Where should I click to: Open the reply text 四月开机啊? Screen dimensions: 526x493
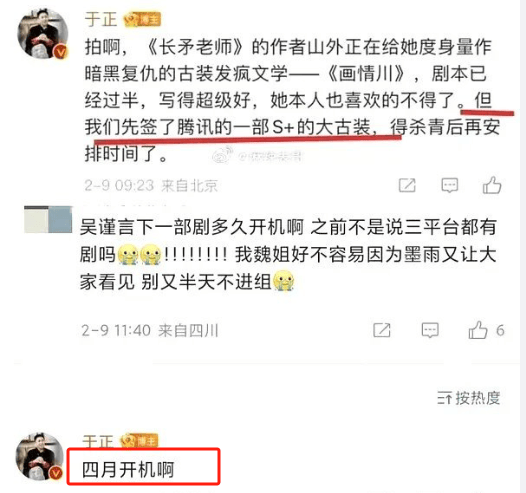click(x=128, y=470)
